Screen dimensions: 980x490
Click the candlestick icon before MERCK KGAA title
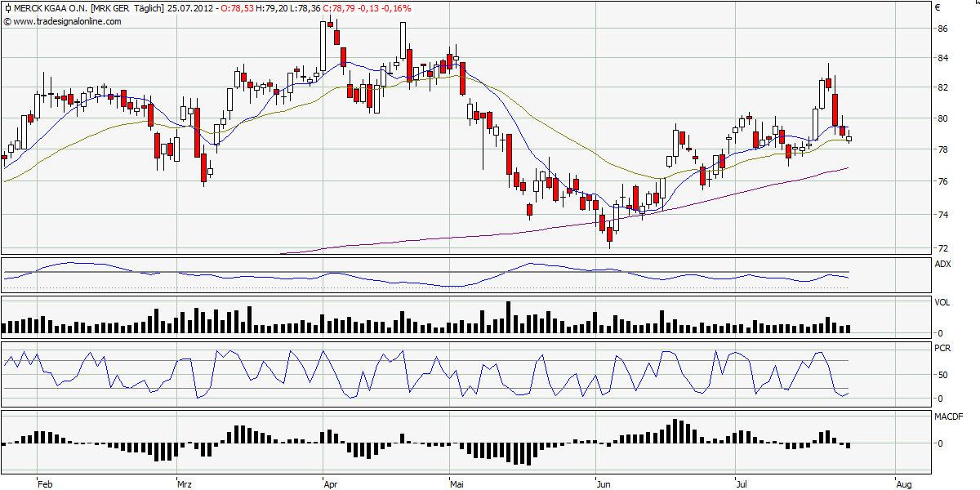(7, 8)
